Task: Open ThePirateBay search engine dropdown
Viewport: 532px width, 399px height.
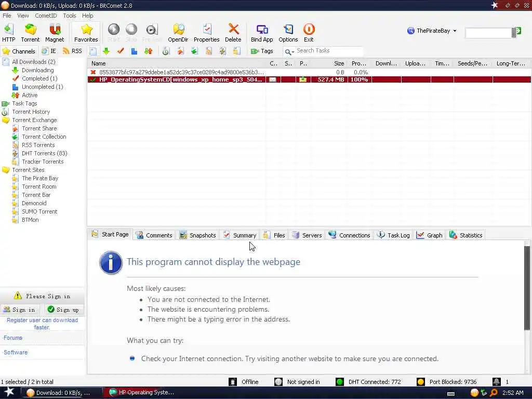Action: point(432,31)
